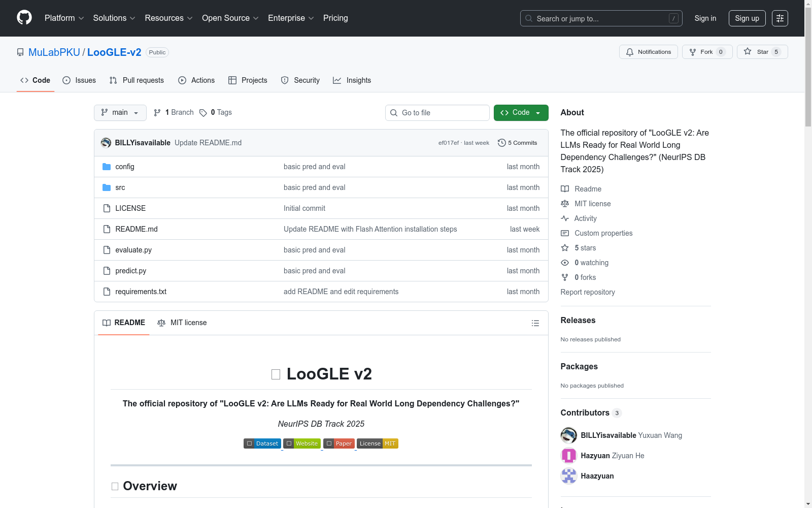View the 0 forks link
Viewport: 812px width, 508px height.
(x=579, y=277)
